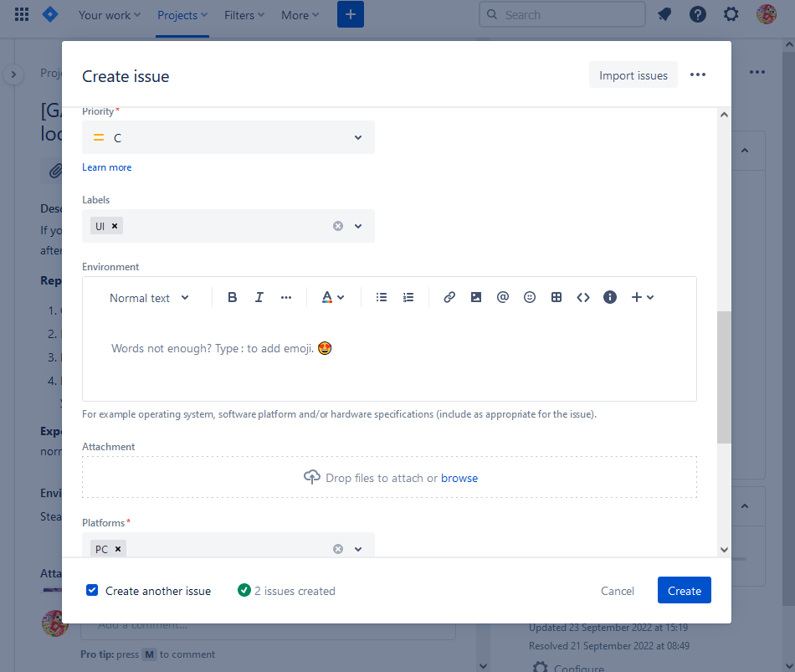Clear all platforms with the circle X
795x672 pixels.
[x=338, y=549]
